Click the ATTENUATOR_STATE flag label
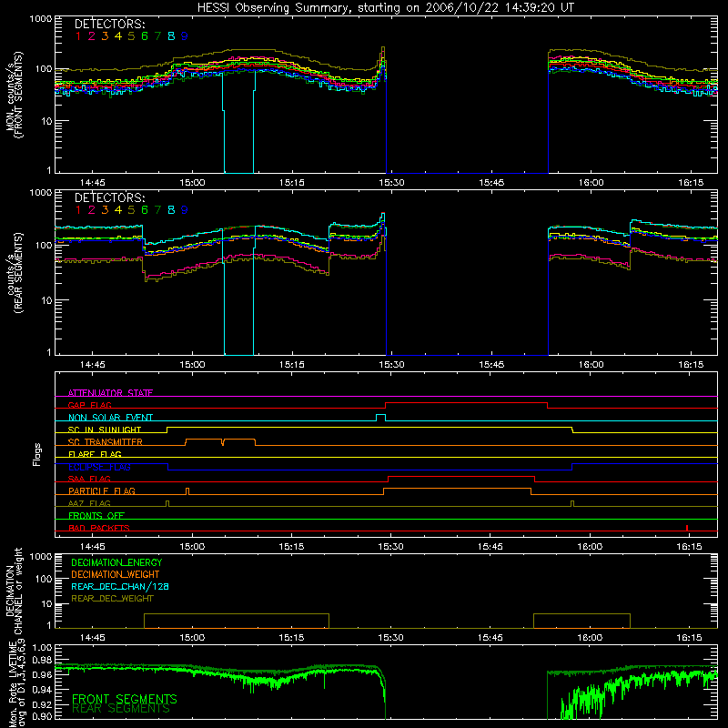 [110, 393]
